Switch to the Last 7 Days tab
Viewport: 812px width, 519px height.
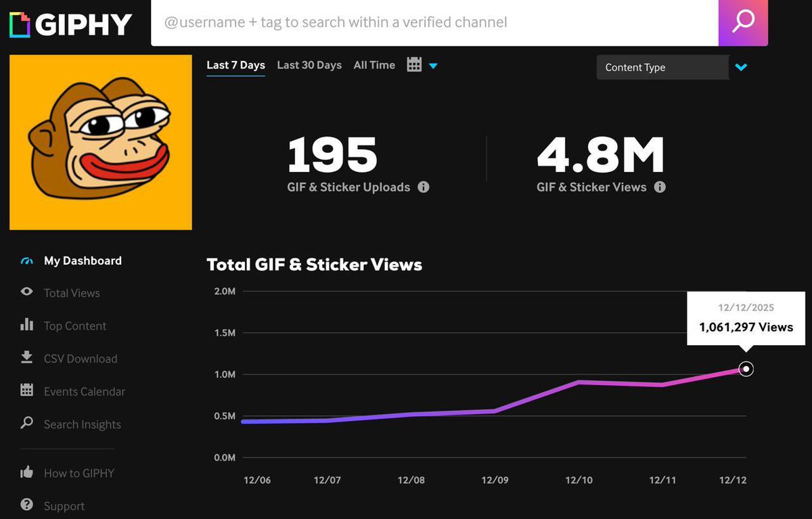point(235,65)
